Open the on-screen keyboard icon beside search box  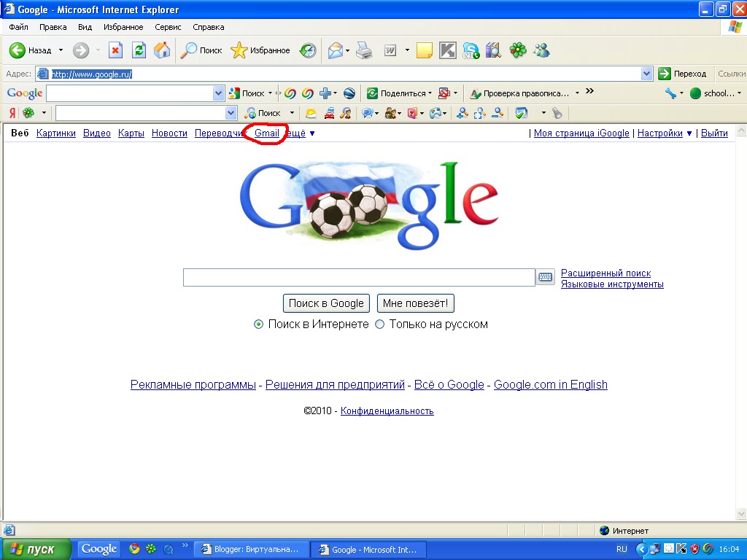546,276
